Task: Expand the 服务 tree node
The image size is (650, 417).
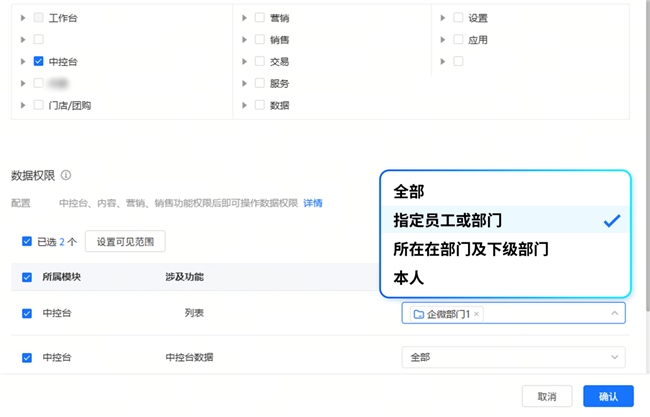Action: pyautogui.click(x=245, y=83)
